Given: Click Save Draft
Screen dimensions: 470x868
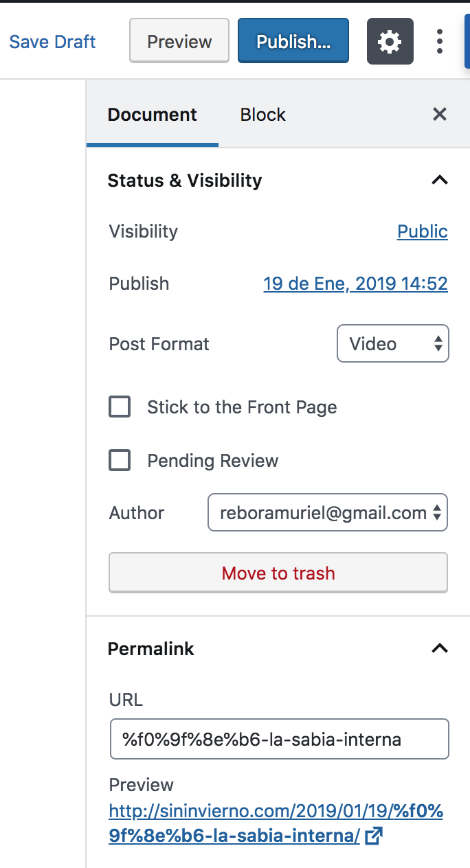Looking at the screenshot, I should pyautogui.click(x=52, y=42).
